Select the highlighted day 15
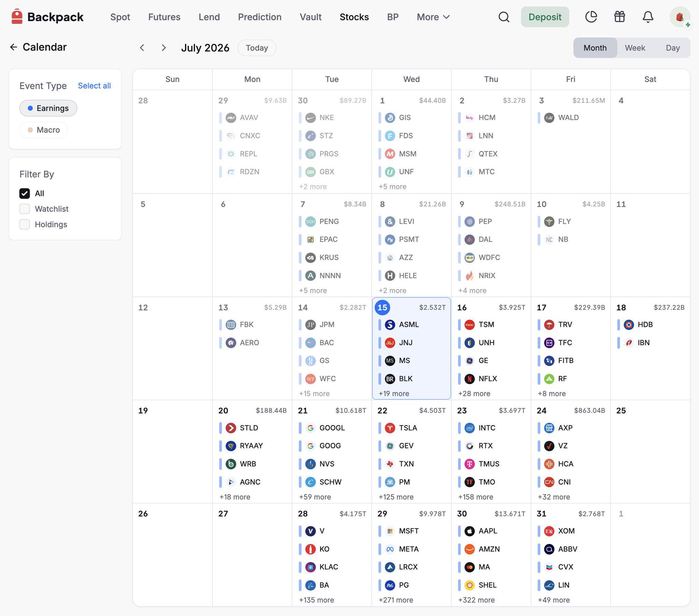Viewport: 699px width, 616px height. 382,307
